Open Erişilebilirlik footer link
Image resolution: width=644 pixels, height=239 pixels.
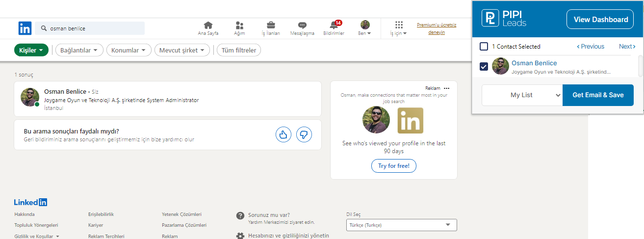click(x=101, y=214)
